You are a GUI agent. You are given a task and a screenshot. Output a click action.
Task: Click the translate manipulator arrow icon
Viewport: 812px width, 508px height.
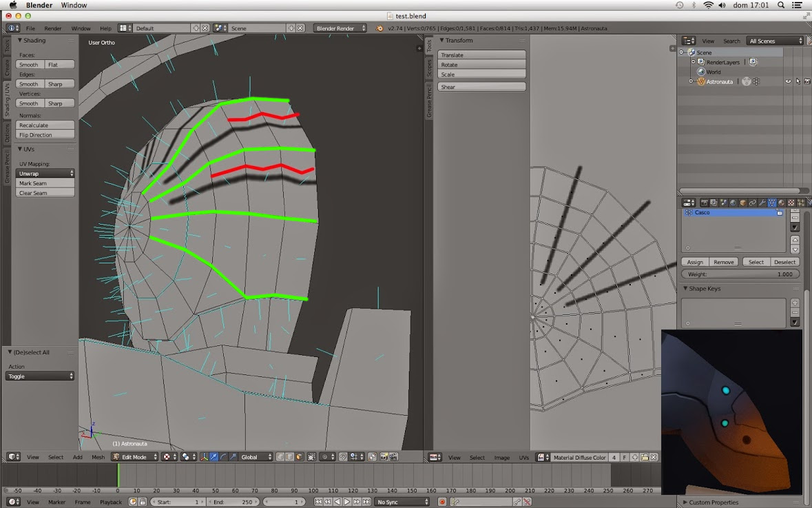tap(214, 457)
